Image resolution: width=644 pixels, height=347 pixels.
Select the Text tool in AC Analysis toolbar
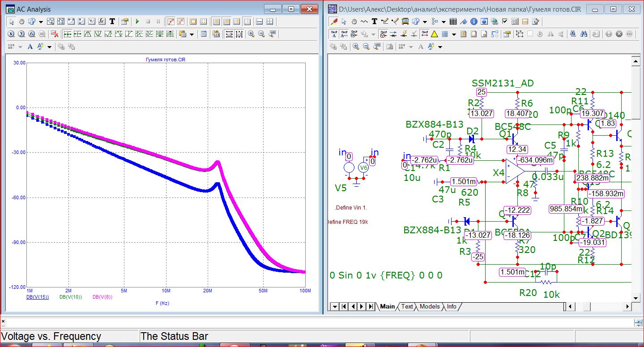pyautogui.click(x=112, y=21)
